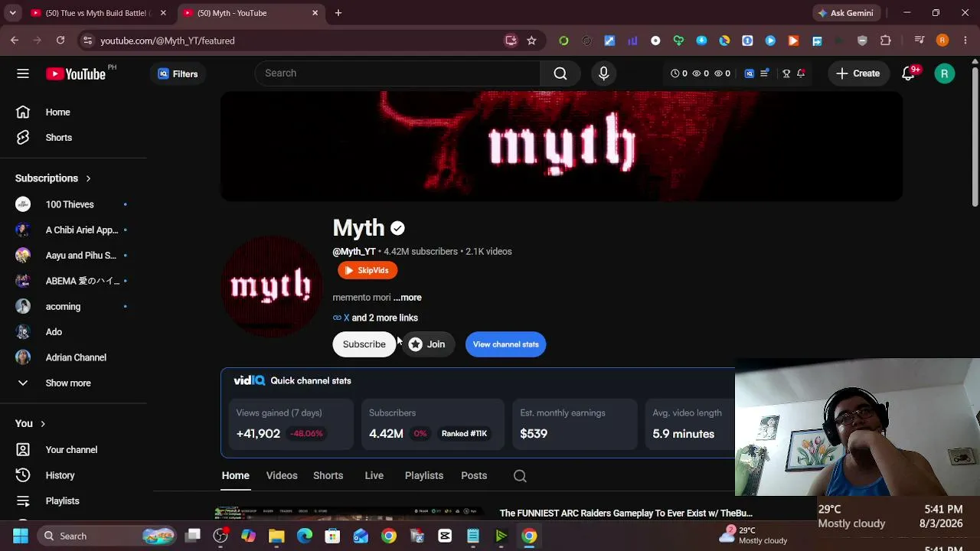
Task: Click the verified checkmark badge beside Myth
Action: pyautogui.click(x=397, y=228)
